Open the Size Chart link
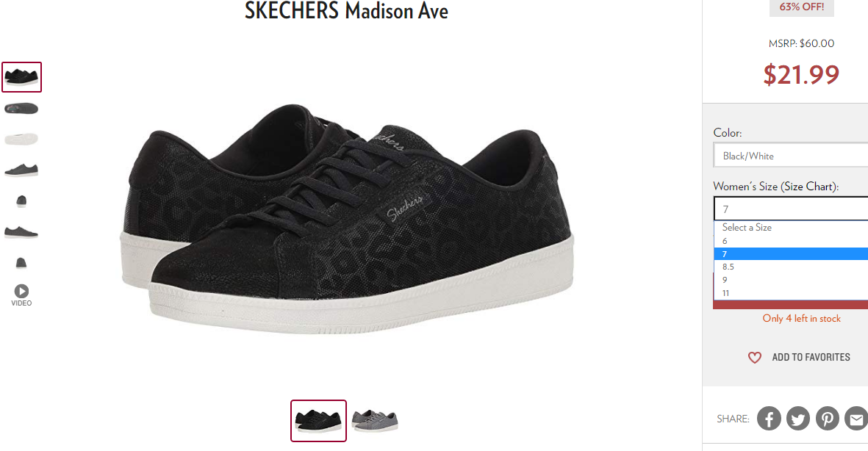Screen dimensions: 868x451 [806, 187]
